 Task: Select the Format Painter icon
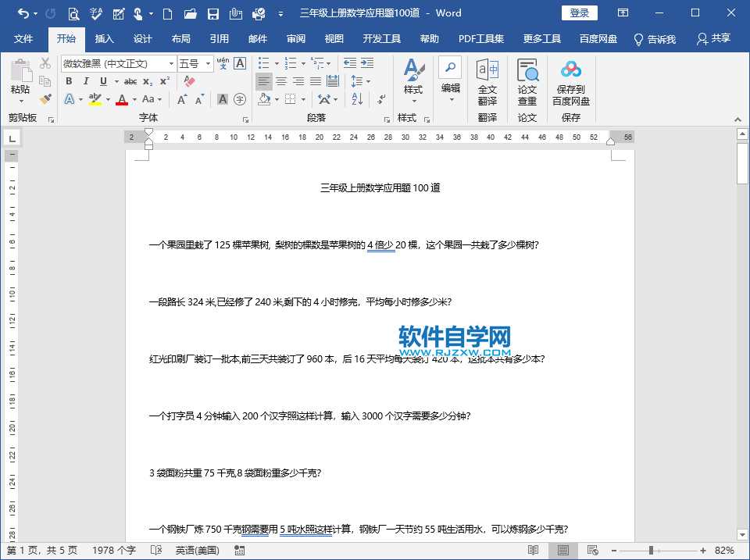(x=45, y=99)
